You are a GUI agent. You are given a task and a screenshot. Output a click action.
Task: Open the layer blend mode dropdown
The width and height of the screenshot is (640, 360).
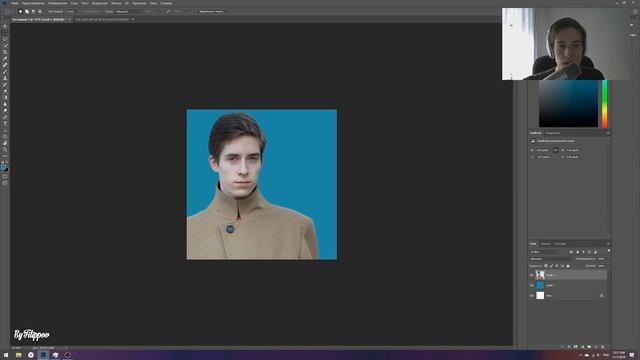click(x=551, y=259)
